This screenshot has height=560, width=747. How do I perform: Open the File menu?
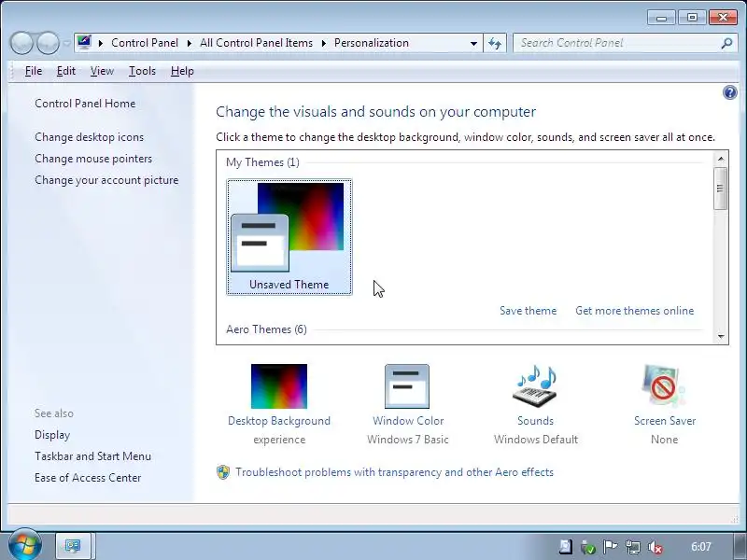pos(34,71)
